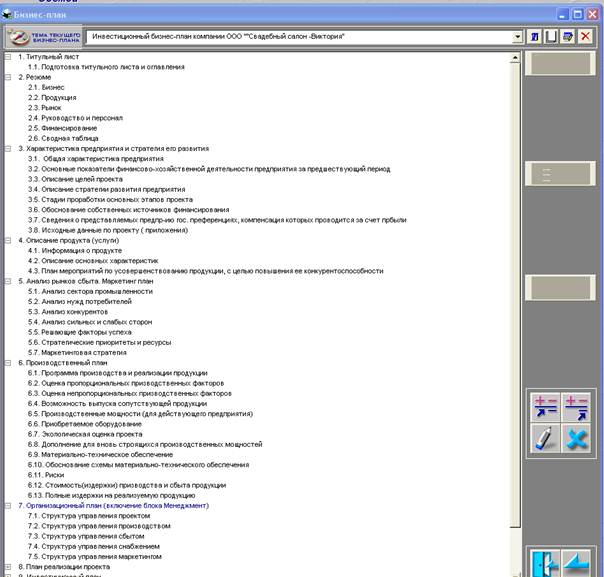Click the pencil edit icon
The image size is (604, 577).
(545, 438)
